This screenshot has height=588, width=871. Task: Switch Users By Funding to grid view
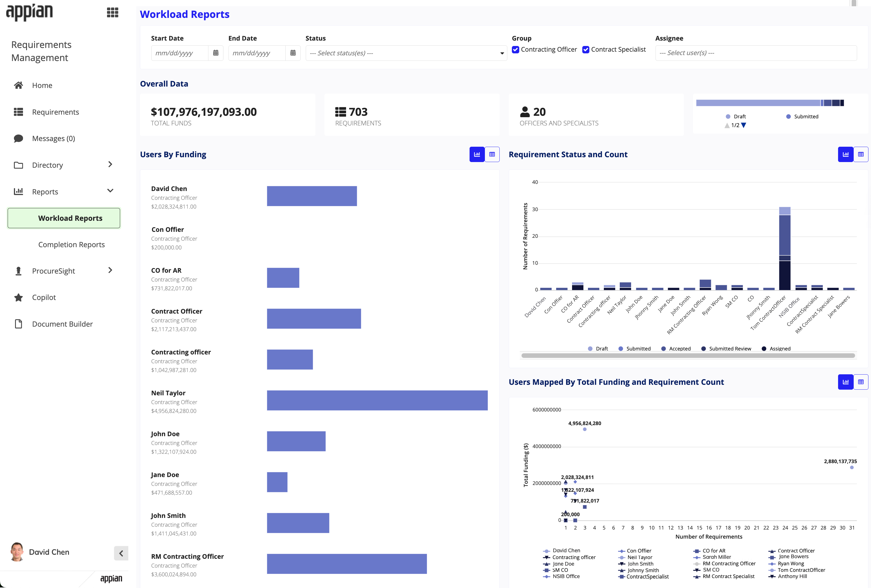coord(492,154)
